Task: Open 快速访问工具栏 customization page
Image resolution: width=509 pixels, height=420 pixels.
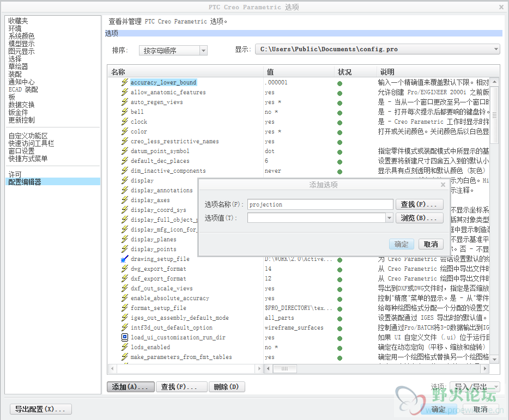Action: pyautogui.click(x=31, y=143)
